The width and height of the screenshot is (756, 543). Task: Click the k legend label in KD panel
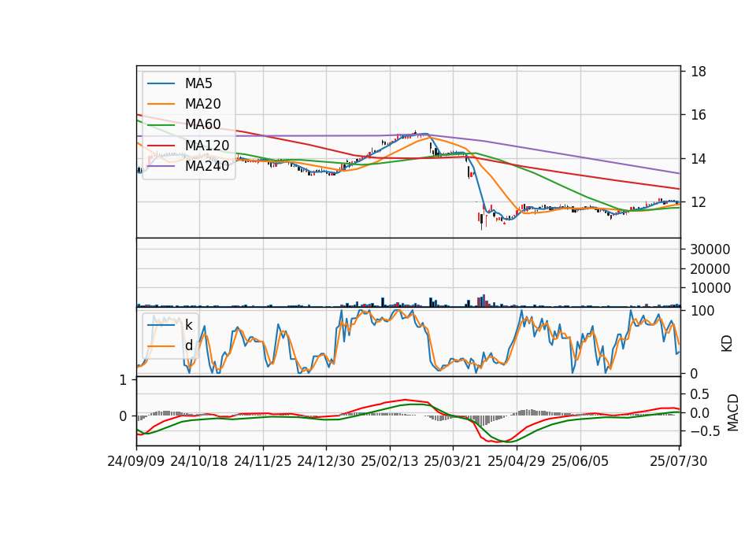188,325
